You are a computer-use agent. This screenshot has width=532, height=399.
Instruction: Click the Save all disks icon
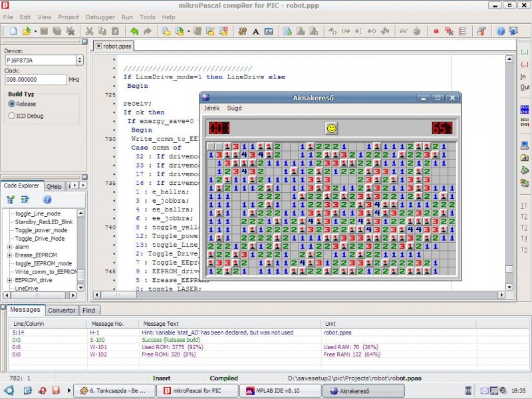click(x=57, y=31)
